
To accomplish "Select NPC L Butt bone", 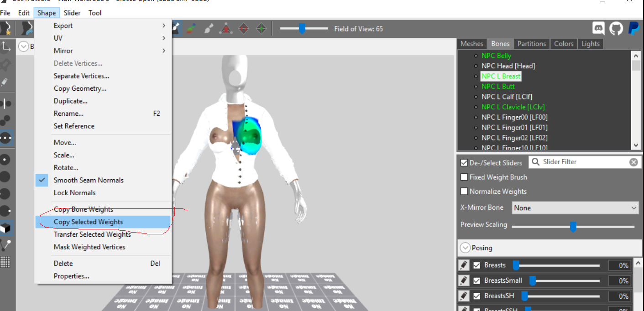I will [x=498, y=86].
